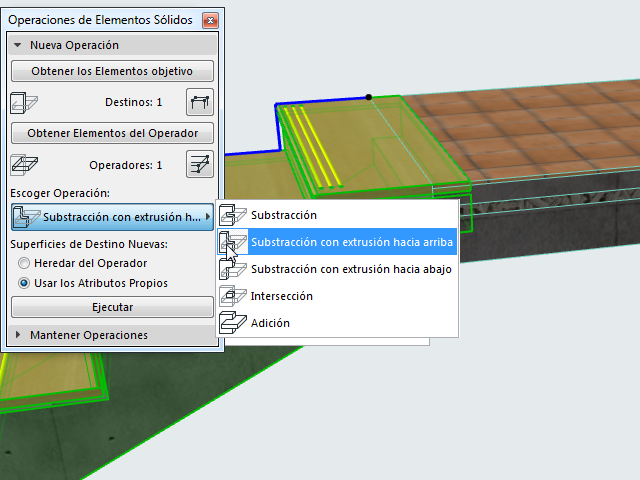Click the Substracción menu icon
640x480 pixels.
[x=233, y=215]
